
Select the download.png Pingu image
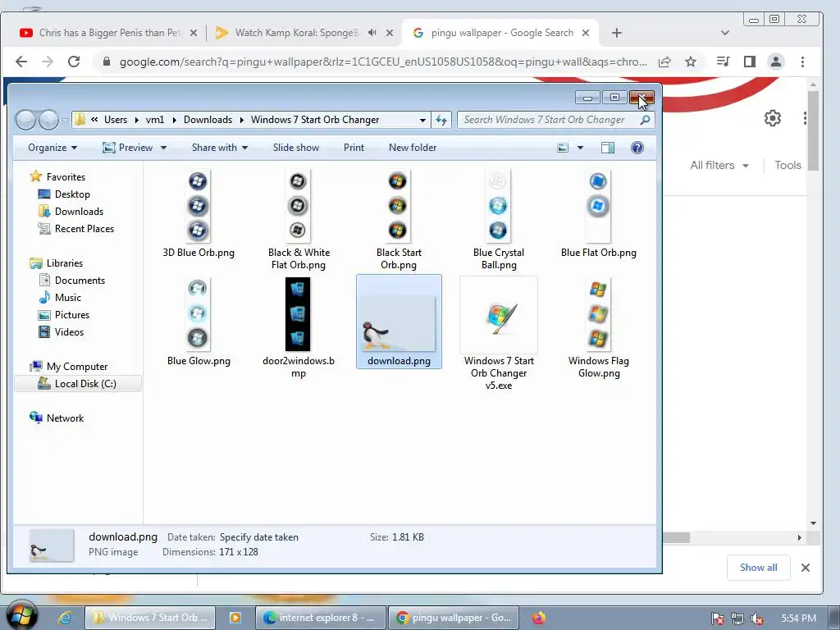click(399, 322)
